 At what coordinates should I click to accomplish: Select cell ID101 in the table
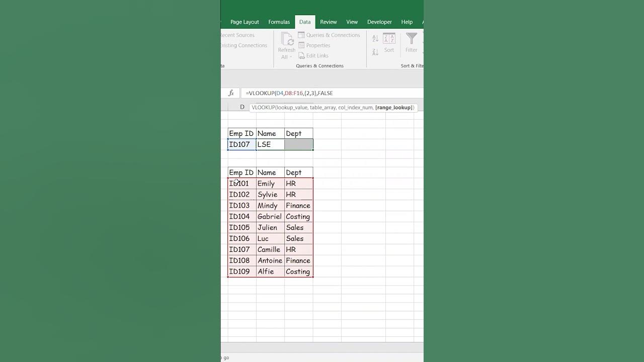click(x=242, y=184)
